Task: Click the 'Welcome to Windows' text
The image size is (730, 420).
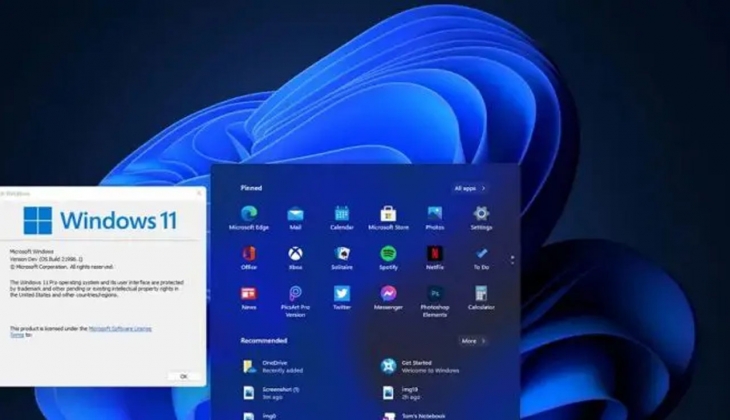Action: point(430,371)
